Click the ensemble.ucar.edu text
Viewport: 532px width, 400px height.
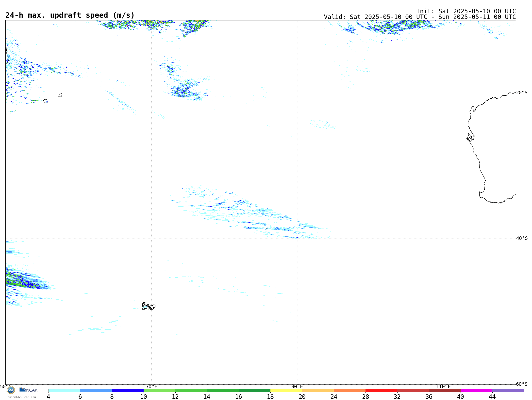pos(22,397)
